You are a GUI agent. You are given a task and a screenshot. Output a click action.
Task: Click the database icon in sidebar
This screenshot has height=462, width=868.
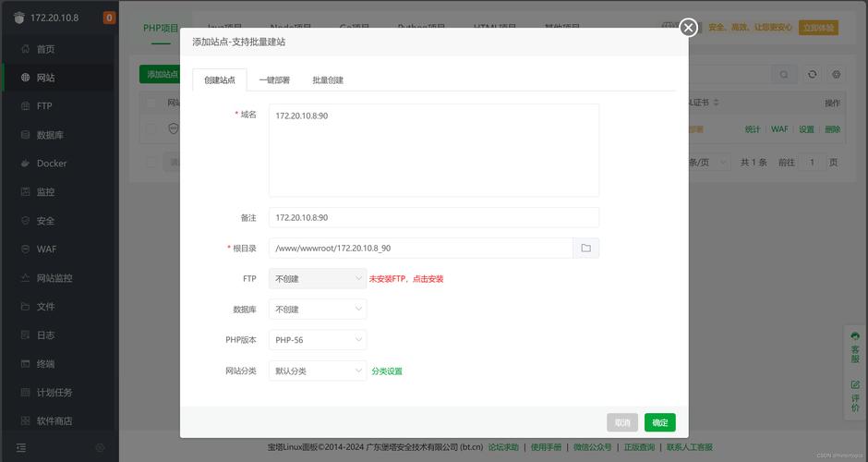pos(25,135)
